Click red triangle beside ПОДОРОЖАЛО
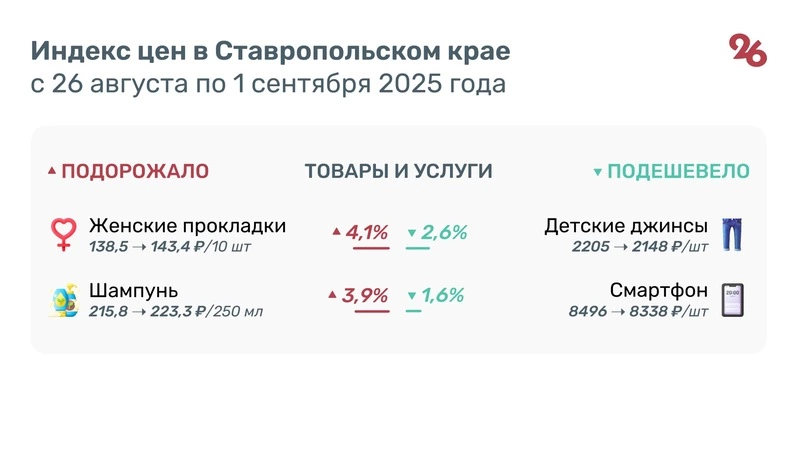Image resolution: width=800 pixels, height=452 pixels. coord(52,172)
